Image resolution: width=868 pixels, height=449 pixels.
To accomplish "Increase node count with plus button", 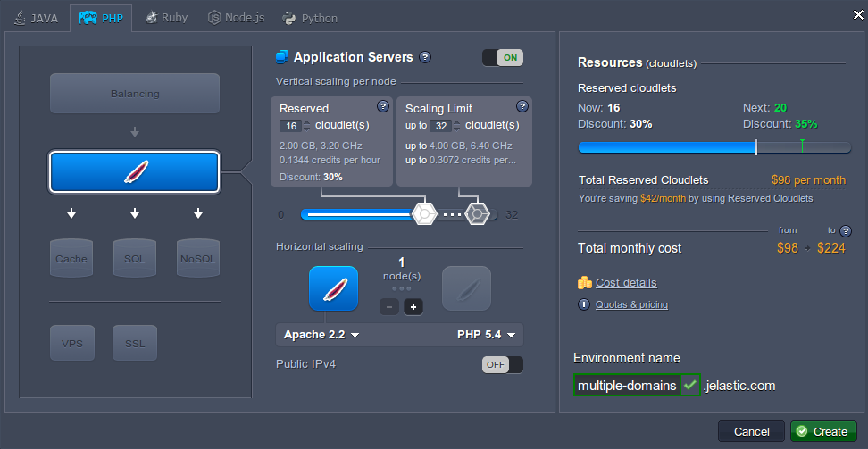I will point(413,307).
